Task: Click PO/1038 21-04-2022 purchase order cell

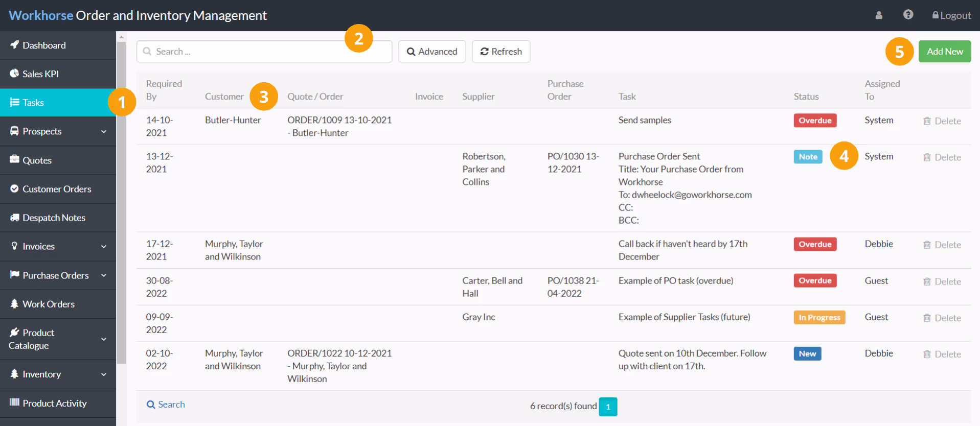Action: pos(573,287)
